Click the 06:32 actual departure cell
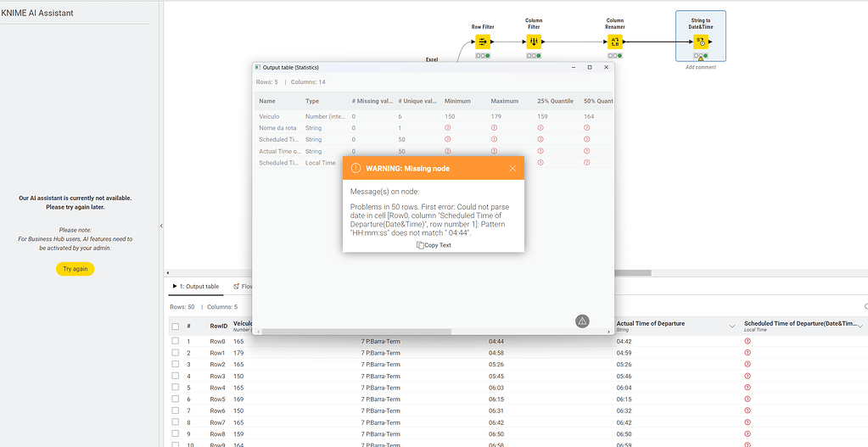Screen dimensions: 868x447 tap(624, 411)
